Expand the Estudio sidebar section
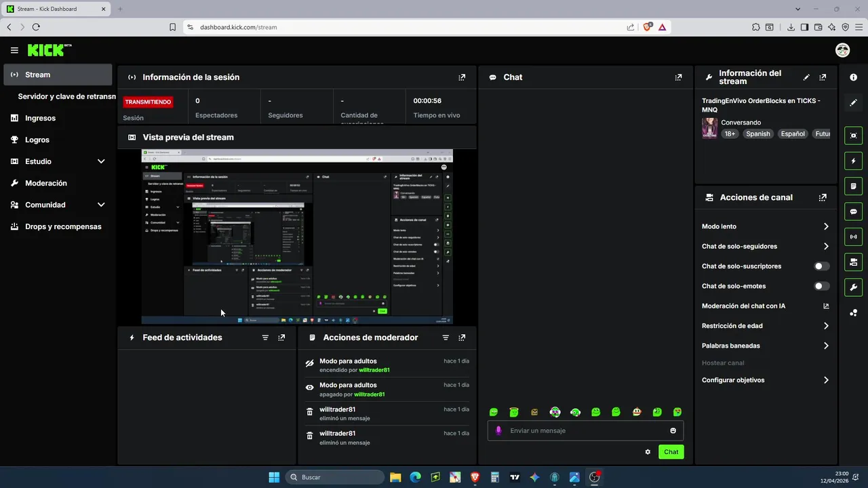The image size is (868, 488). coord(101,161)
